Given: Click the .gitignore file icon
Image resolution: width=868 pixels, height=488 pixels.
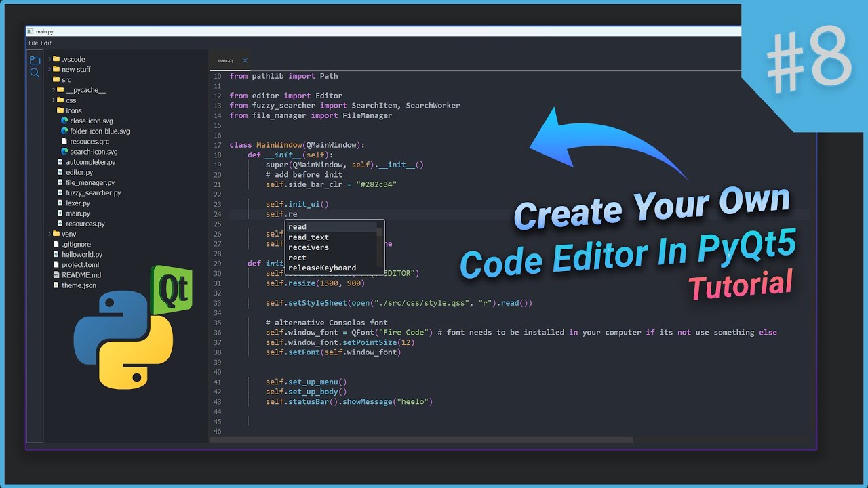Looking at the screenshot, I should (56, 244).
